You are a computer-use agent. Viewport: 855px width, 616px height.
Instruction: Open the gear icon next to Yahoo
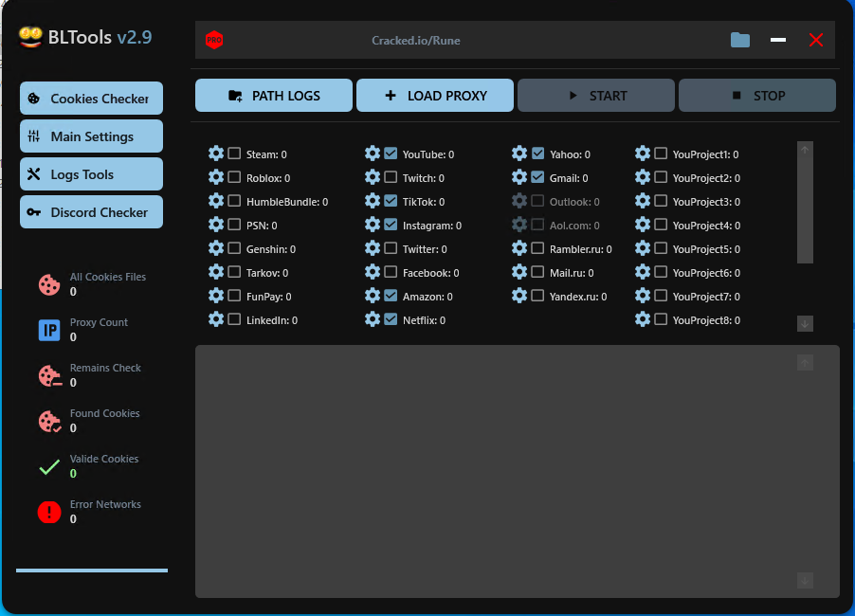click(x=519, y=154)
